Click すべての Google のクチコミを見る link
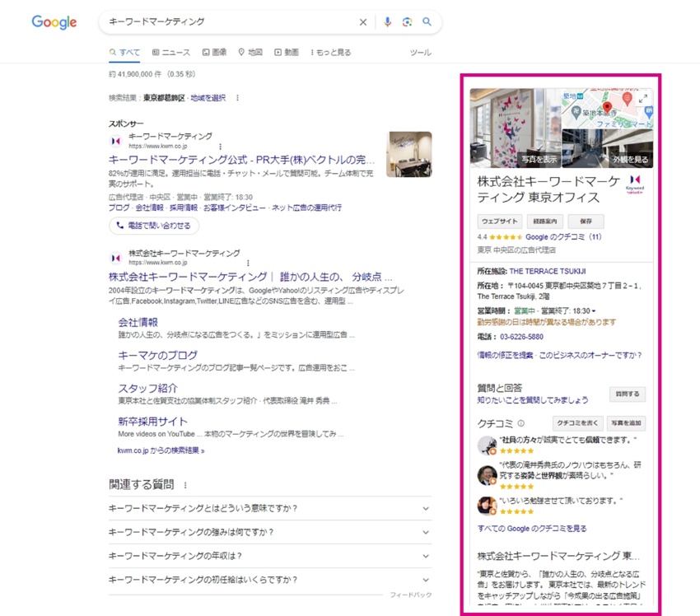700x616 pixels. click(532, 529)
